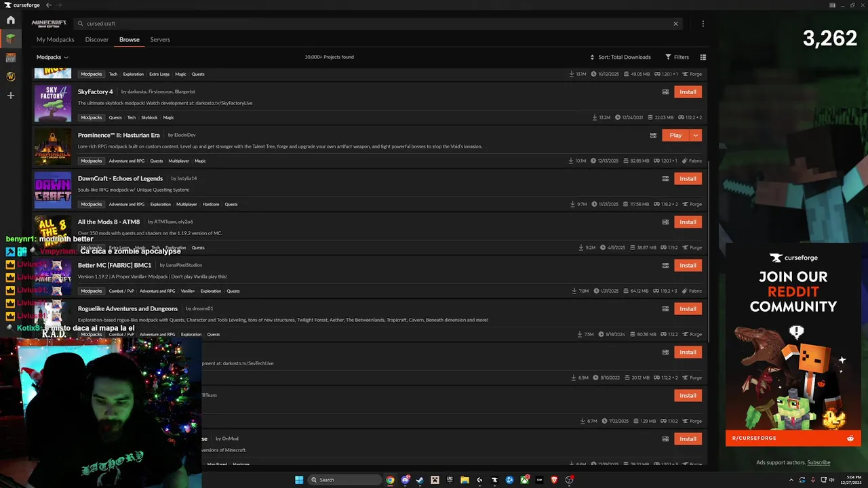Viewport: 868px width, 488px height.
Task: Open the Filters panel
Action: 677,57
